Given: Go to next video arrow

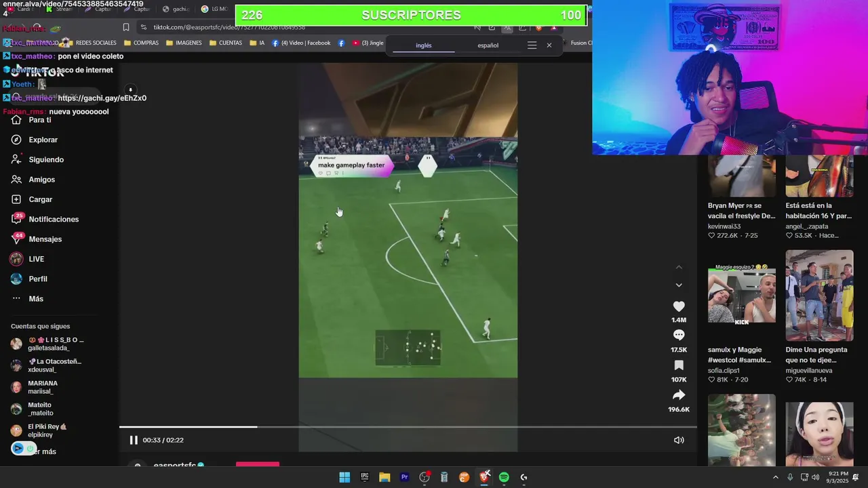Looking at the screenshot, I should (x=679, y=285).
